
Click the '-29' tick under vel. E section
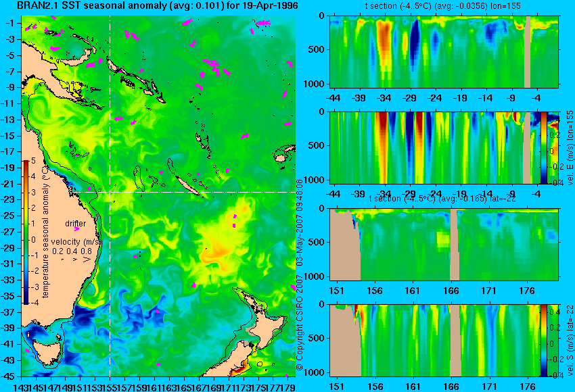pos(409,193)
